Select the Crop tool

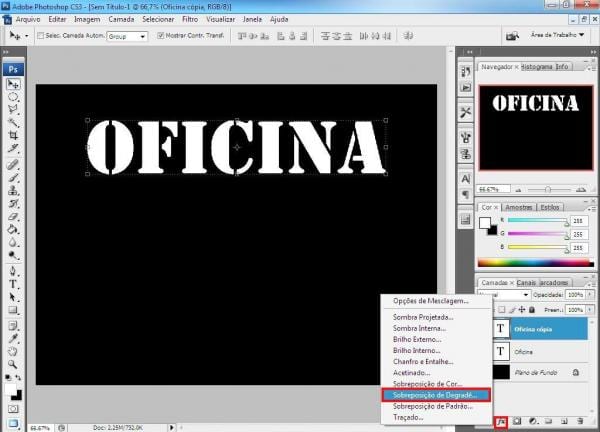(13, 135)
